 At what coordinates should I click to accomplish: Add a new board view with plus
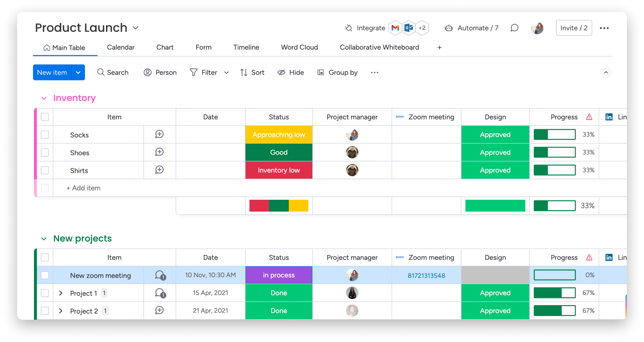point(440,48)
